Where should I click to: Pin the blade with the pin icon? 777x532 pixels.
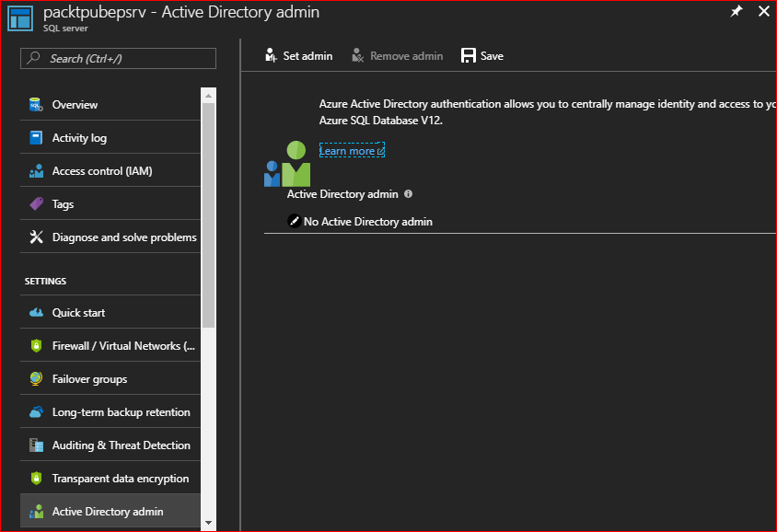736,11
